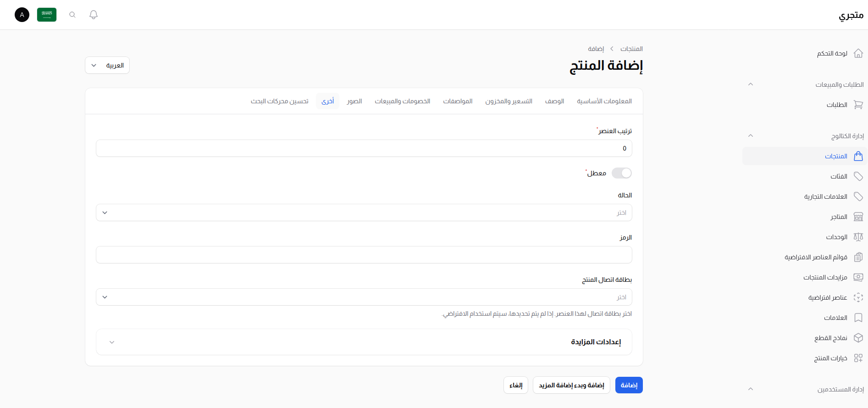The height and width of the screenshot is (408, 868).
Task: Click the storefront icon for المتاجر
Action: pos(858,217)
